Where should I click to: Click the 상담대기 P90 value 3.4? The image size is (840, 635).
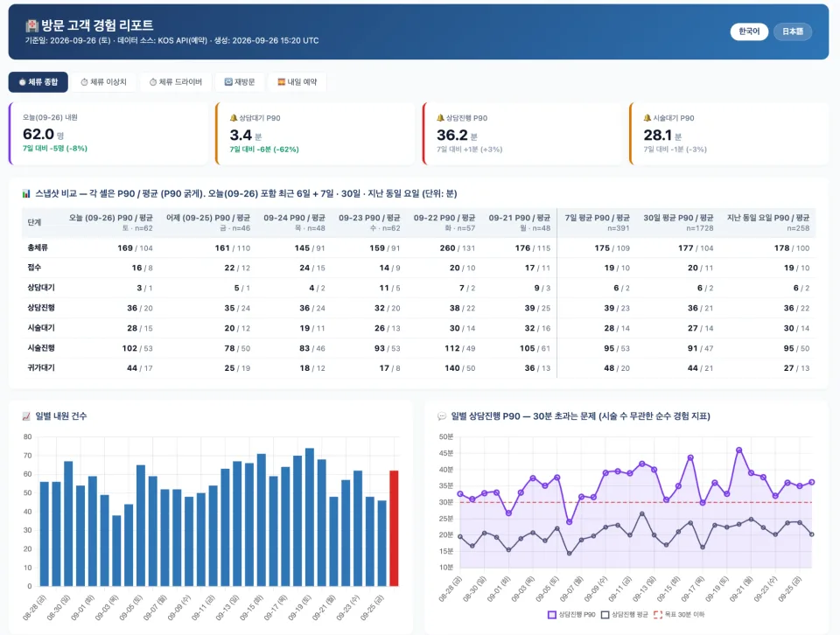(x=241, y=135)
